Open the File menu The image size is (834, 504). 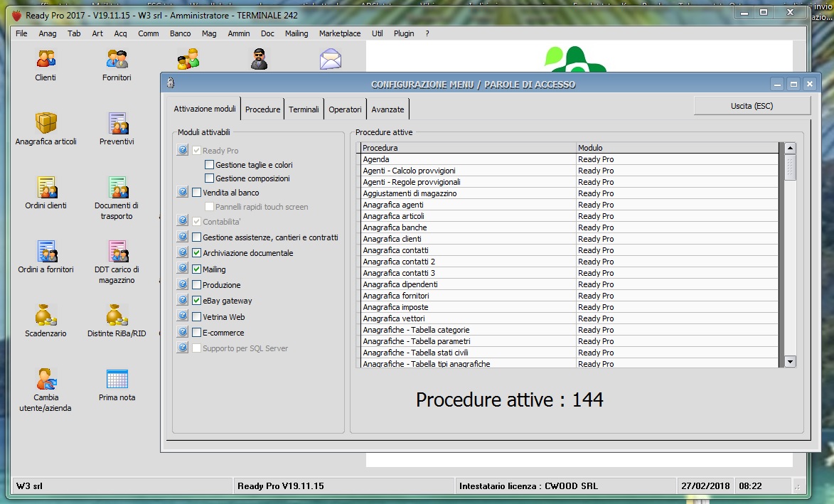[21, 33]
